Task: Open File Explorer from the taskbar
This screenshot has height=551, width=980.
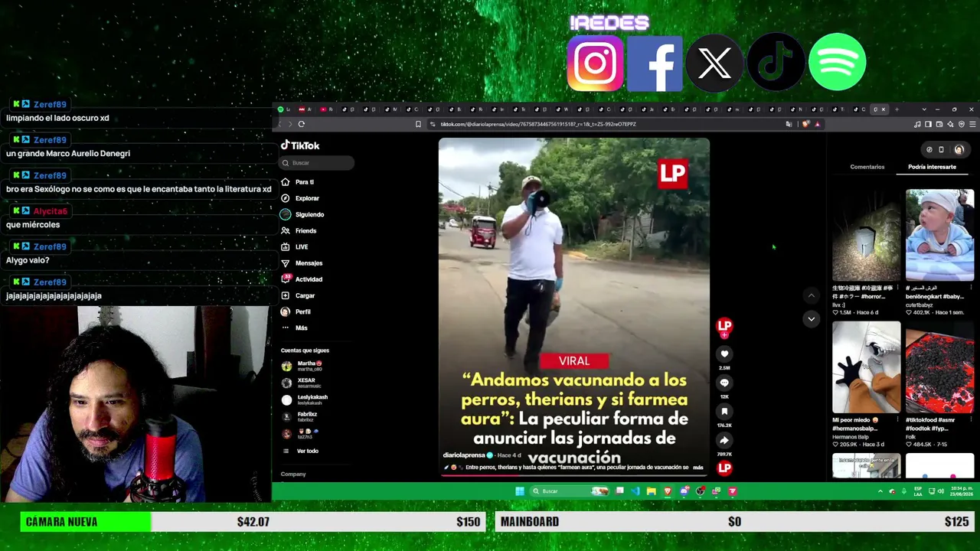Action: point(652,491)
